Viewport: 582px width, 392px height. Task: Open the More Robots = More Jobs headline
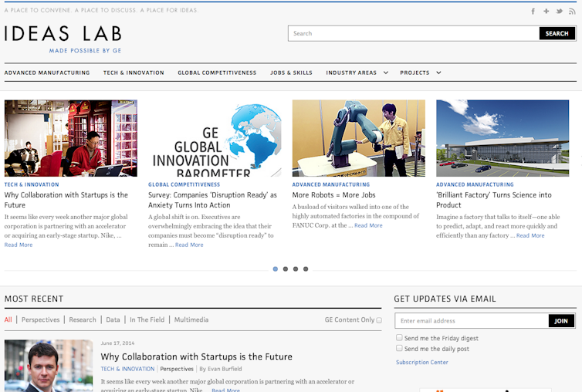[333, 195]
